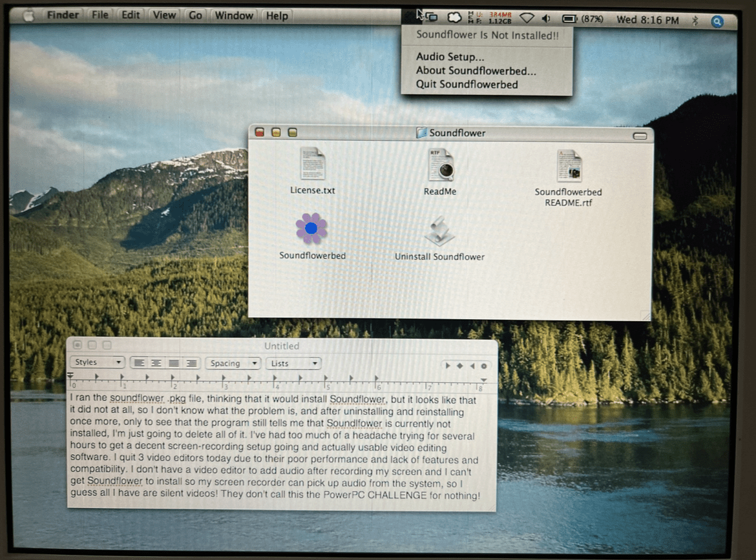The image size is (756, 560).
Task: Select the License.txt file icon
Action: [x=313, y=164]
